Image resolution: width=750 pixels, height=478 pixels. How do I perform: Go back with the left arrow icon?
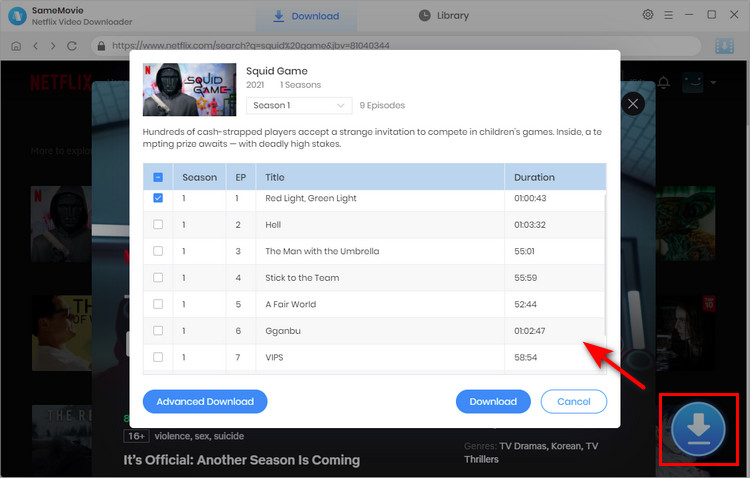[35, 46]
